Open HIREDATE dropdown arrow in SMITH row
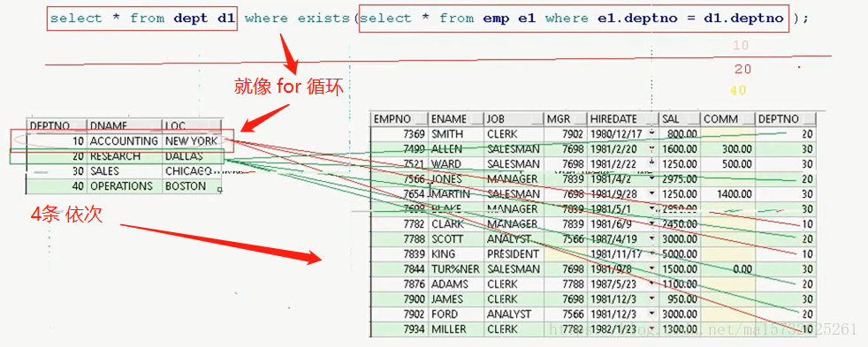This screenshot has width=868, height=347. click(x=651, y=133)
